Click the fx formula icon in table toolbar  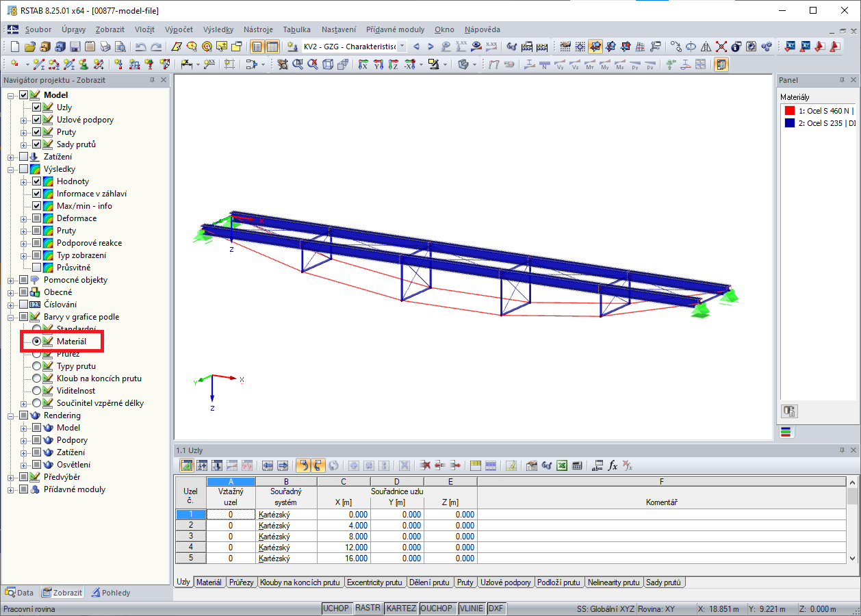613,465
